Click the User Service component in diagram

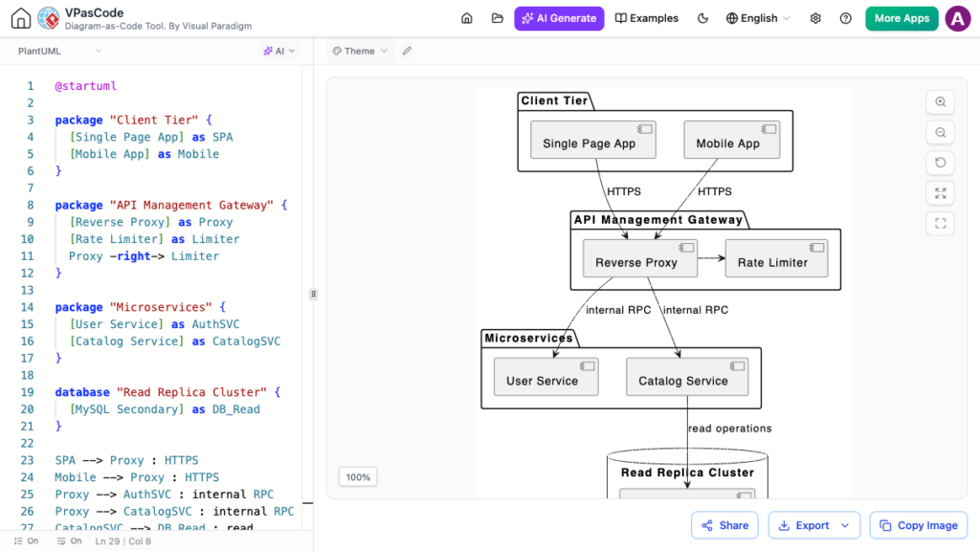(546, 377)
